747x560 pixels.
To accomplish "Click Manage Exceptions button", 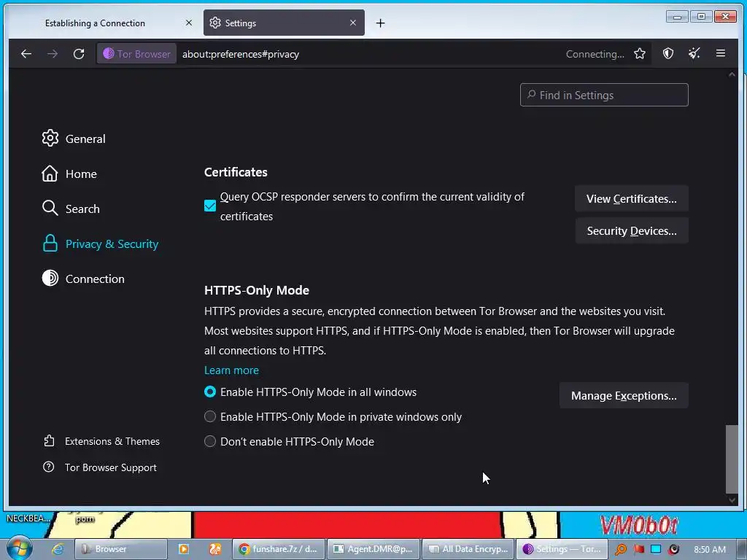I will coord(624,396).
